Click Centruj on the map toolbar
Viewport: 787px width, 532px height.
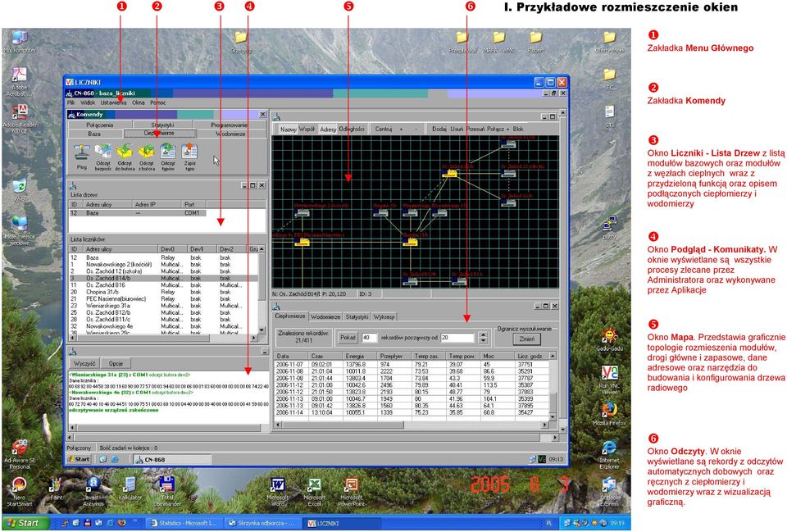pos(384,129)
